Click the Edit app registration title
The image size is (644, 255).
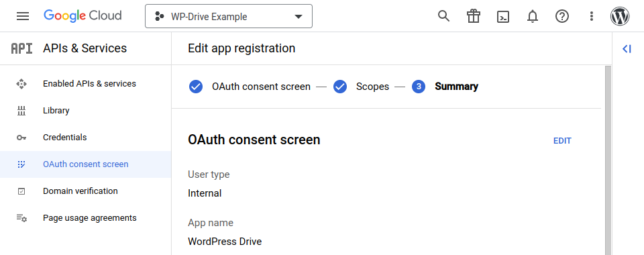[241, 48]
